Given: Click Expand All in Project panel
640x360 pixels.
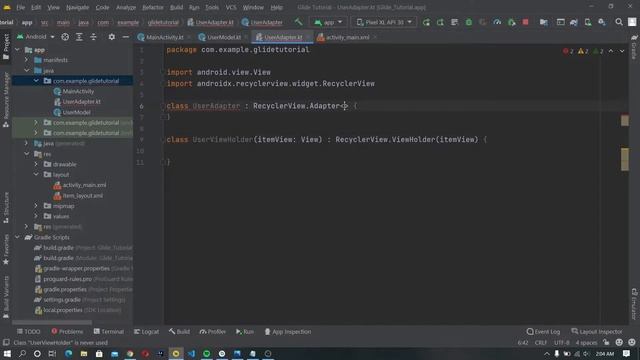Looking at the screenshot, I should click(79, 37).
